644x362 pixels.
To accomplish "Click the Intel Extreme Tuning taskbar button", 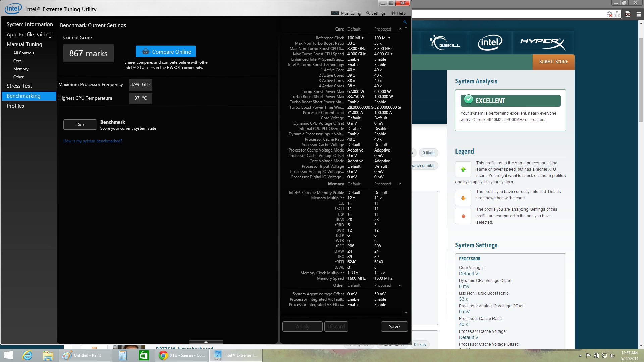I will (x=236, y=355).
